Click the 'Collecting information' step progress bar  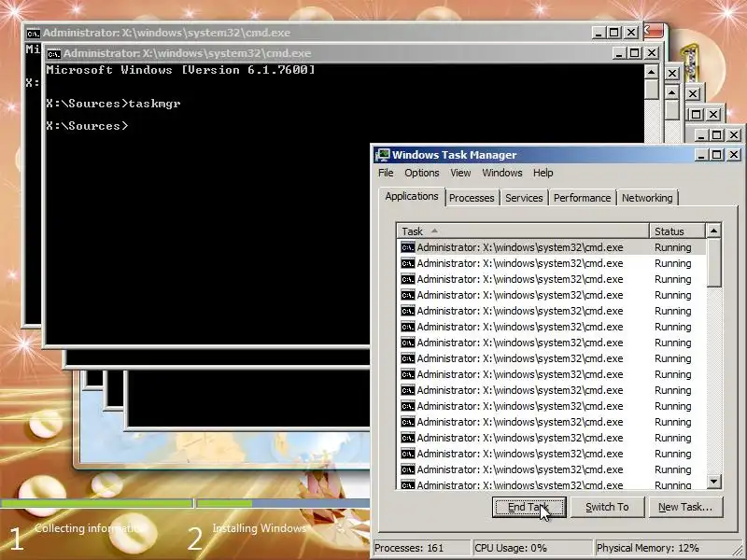coord(97,503)
